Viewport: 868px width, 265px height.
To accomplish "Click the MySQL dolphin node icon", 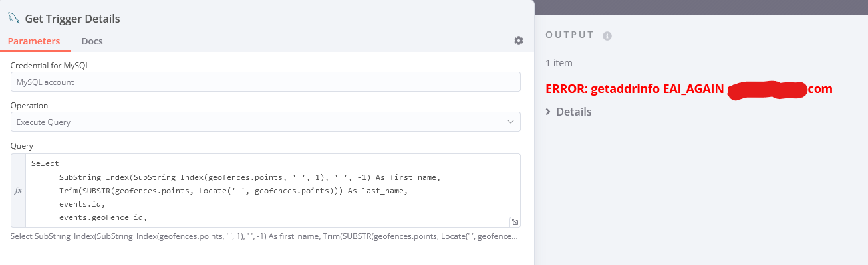I will [x=13, y=19].
